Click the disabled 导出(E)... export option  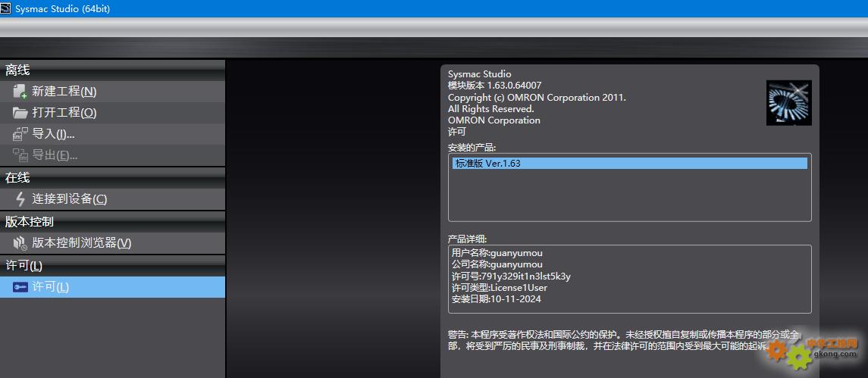112,155
